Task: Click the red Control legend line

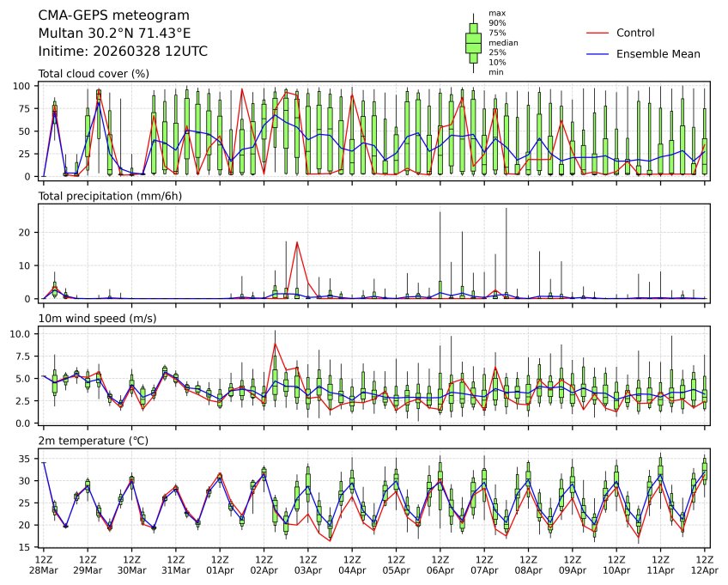Action: (598, 33)
